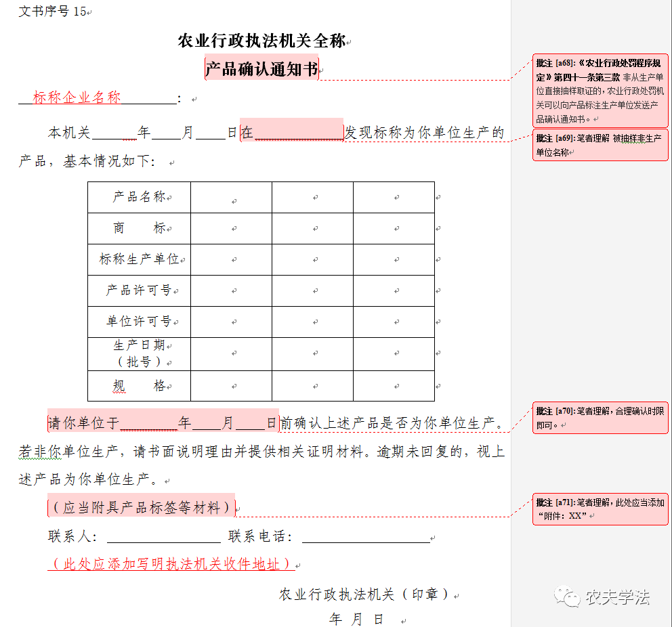The image size is (672, 627).
Task: Click the blank line after 联系人
Action: pyautogui.click(x=163, y=537)
